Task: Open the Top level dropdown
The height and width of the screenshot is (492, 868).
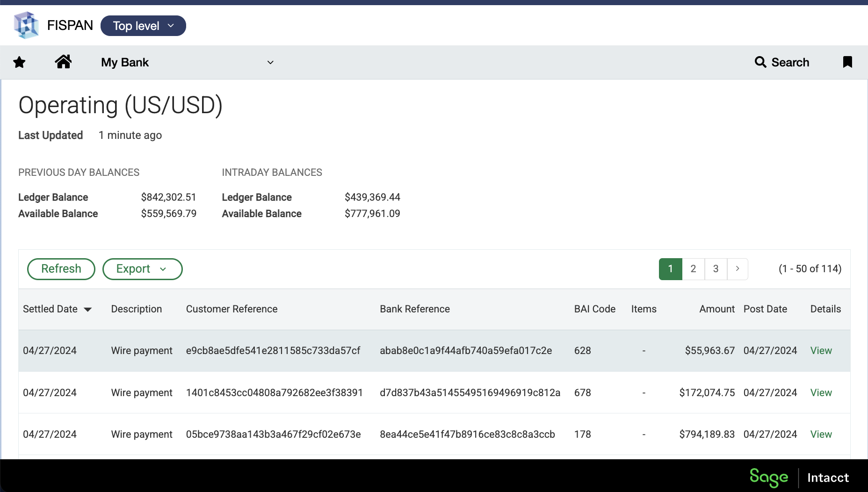Action: pyautogui.click(x=143, y=26)
